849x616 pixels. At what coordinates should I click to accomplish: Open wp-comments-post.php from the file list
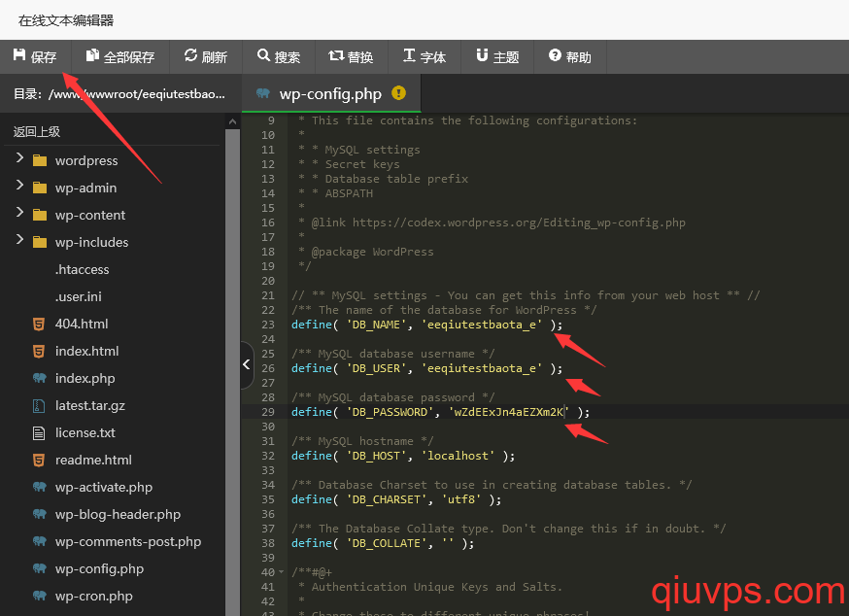click(128, 541)
